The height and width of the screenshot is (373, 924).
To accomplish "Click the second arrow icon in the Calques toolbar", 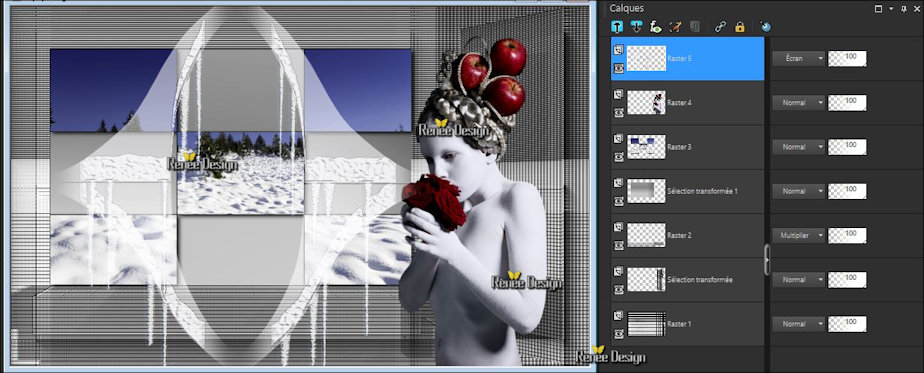I will point(636,27).
